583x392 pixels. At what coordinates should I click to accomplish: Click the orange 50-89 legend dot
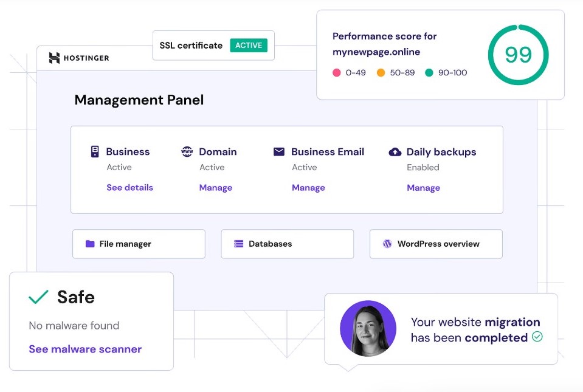tap(381, 72)
